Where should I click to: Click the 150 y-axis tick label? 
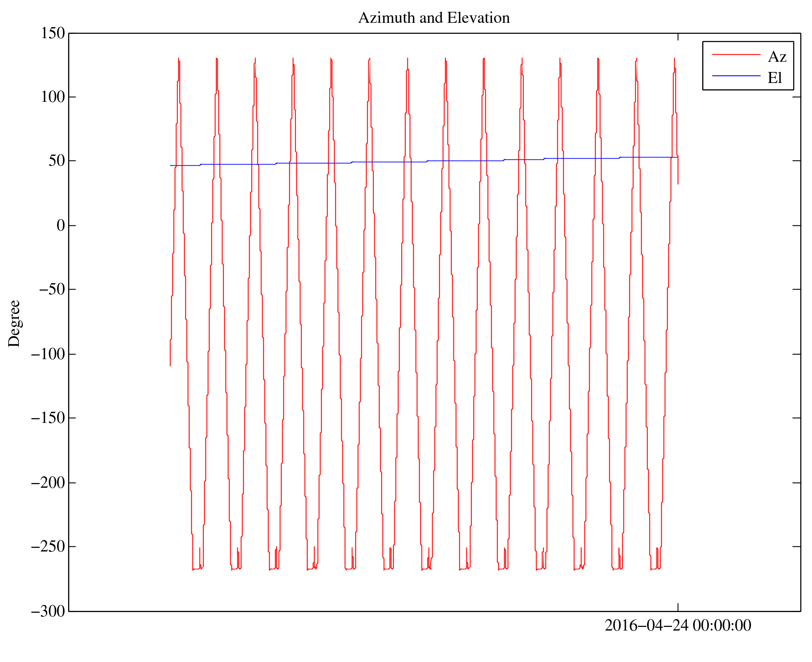[53, 33]
